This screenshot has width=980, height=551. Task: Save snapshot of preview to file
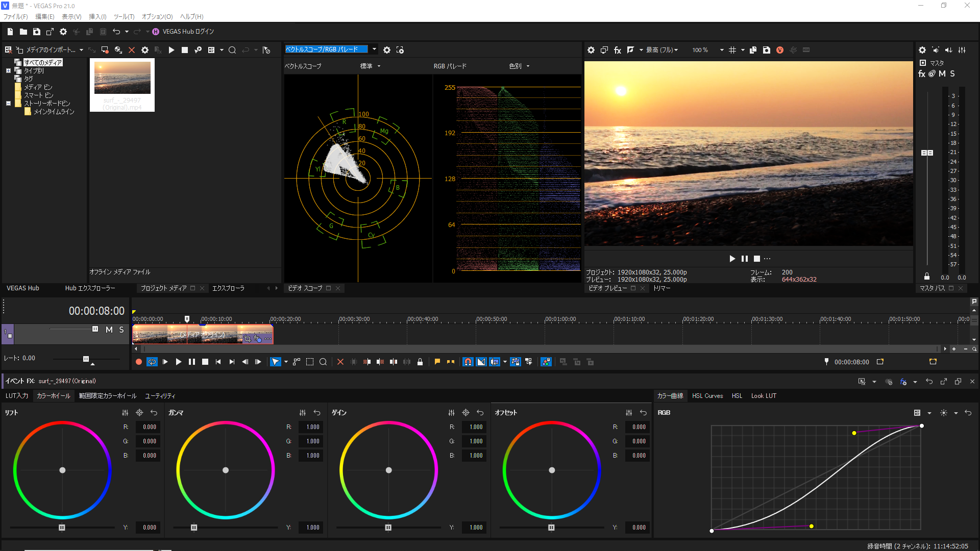click(766, 50)
